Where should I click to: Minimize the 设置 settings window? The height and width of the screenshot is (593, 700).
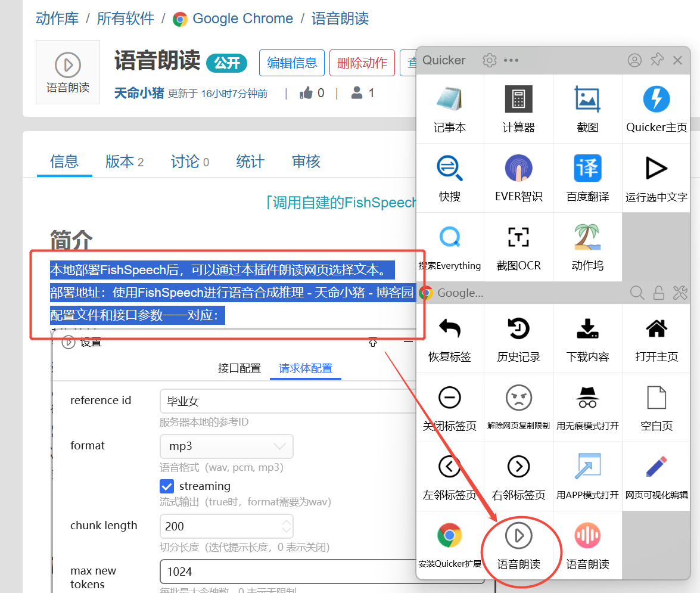[409, 342]
